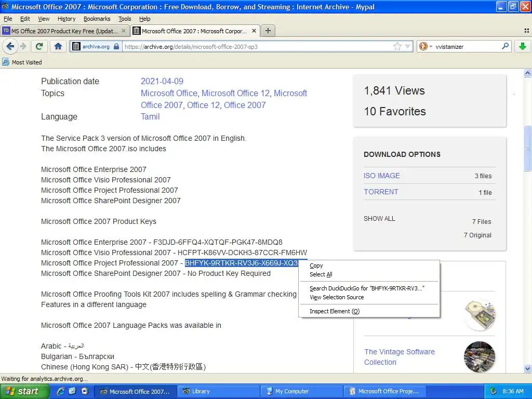Image resolution: width=532 pixels, height=399 pixels.
Task: Click the system tray network icon
Action: pyautogui.click(x=493, y=391)
